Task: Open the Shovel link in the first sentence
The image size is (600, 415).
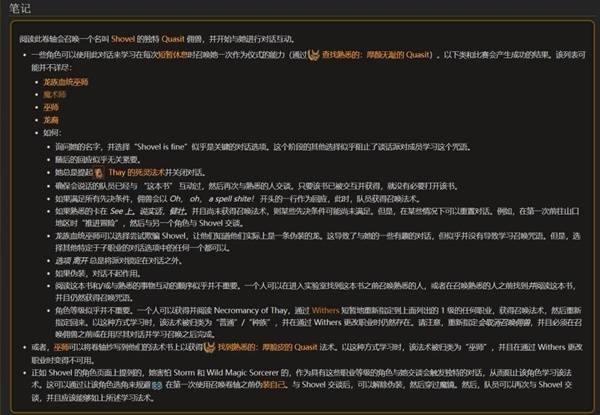Action: point(123,39)
